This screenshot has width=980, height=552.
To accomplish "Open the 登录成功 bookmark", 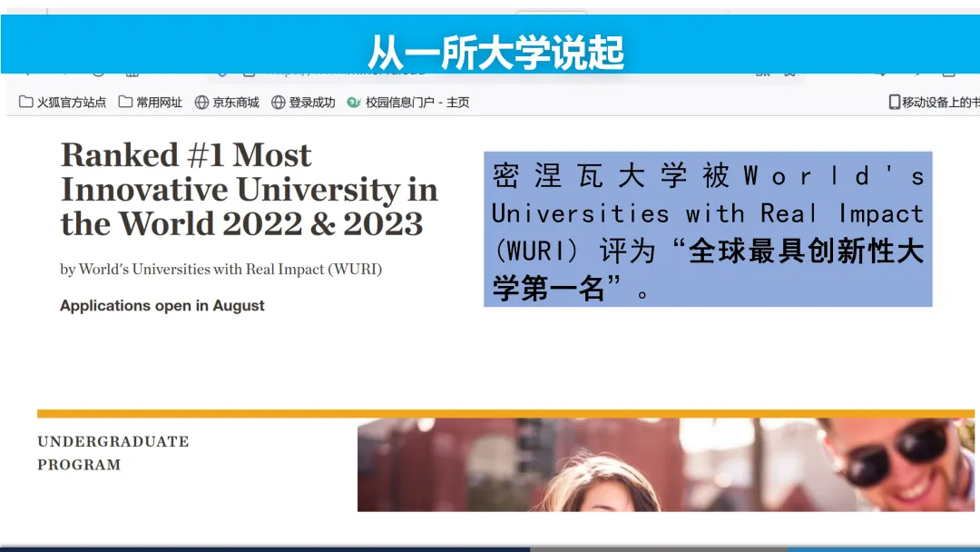I will [x=303, y=102].
